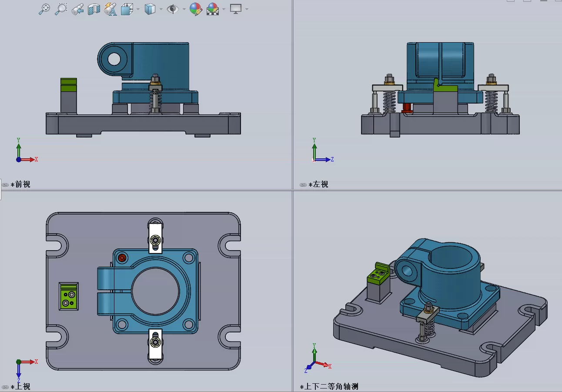Screen dimensions: 562x392
Task: Select the red pin in the top view
Action: click(x=122, y=258)
